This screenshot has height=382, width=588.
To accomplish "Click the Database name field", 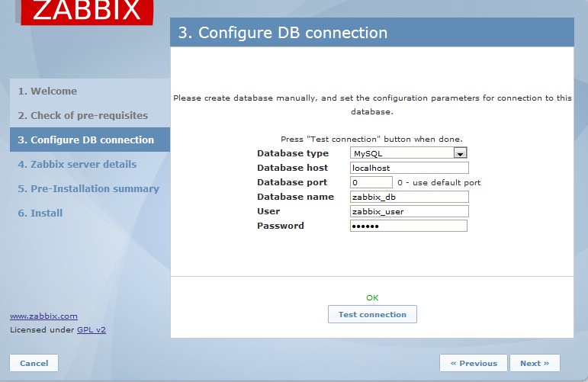I will point(409,197).
